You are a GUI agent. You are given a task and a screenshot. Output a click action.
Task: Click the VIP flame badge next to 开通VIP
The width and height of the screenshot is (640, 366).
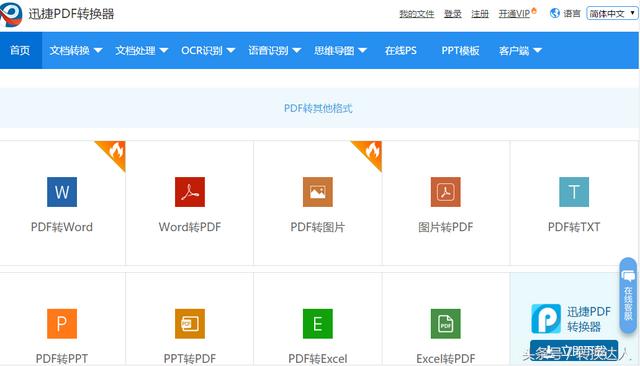point(534,11)
